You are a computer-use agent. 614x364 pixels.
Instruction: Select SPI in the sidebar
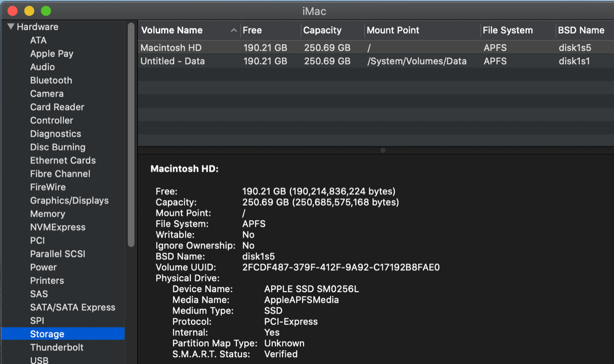(37, 321)
